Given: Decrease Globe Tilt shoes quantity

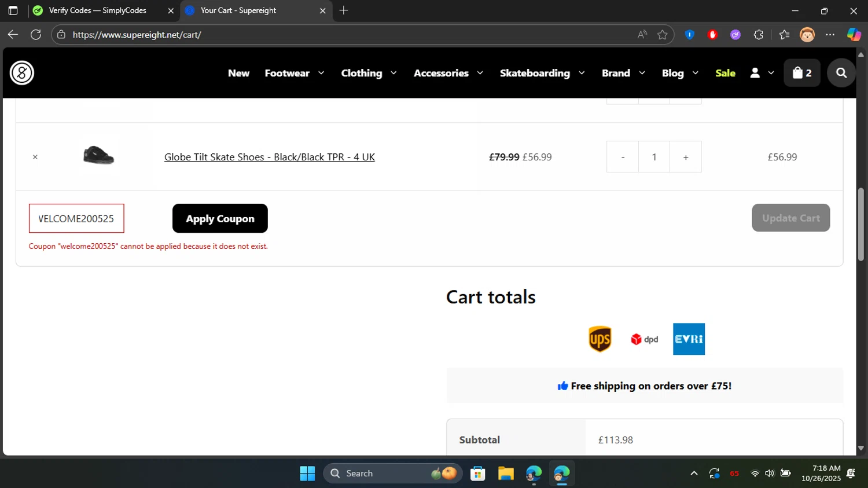Looking at the screenshot, I should [623, 157].
